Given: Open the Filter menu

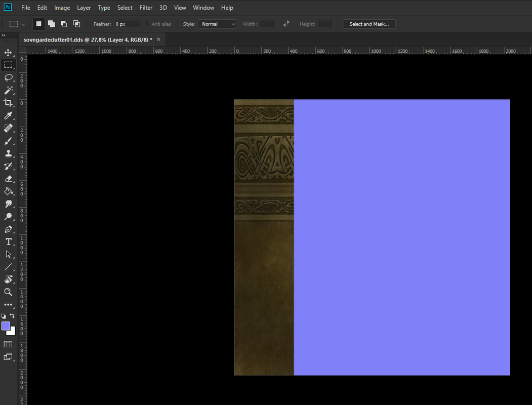Looking at the screenshot, I should 146,8.
